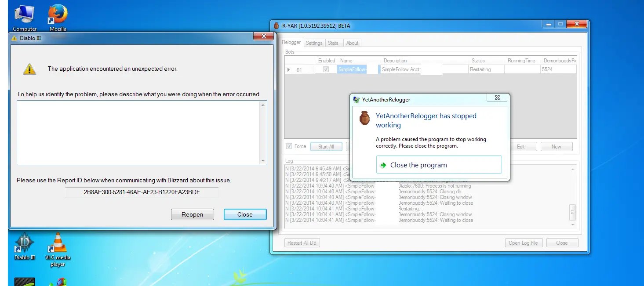Image resolution: width=644 pixels, height=286 pixels.
Task: Click the New button in R-YAR
Action: point(557,147)
